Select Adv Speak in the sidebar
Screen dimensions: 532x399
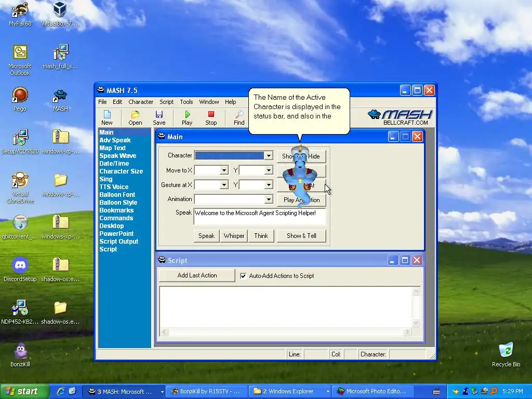click(115, 140)
